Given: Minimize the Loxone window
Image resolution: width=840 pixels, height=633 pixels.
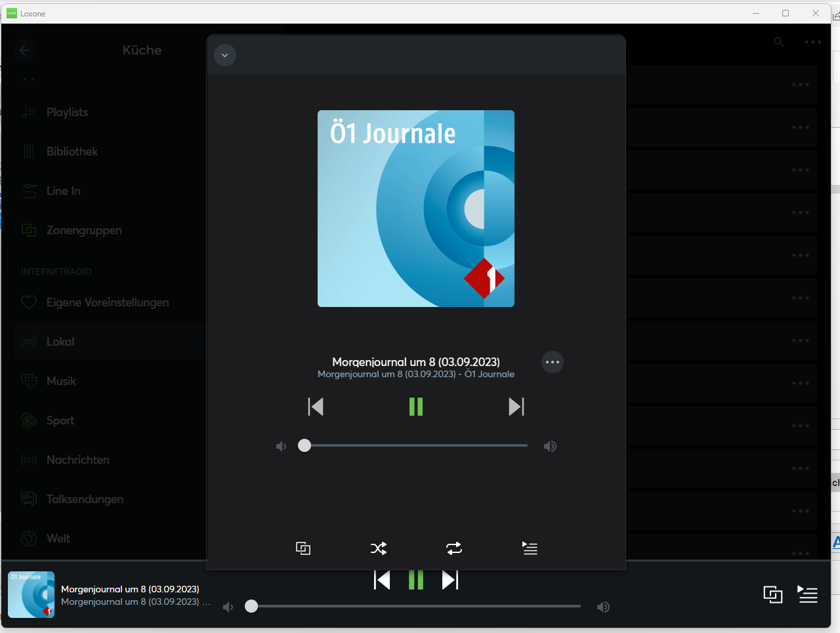Looking at the screenshot, I should point(756,13).
